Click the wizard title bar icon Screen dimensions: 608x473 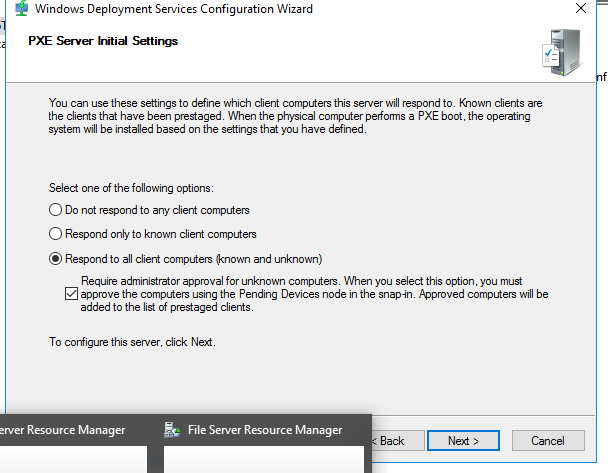coord(21,8)
